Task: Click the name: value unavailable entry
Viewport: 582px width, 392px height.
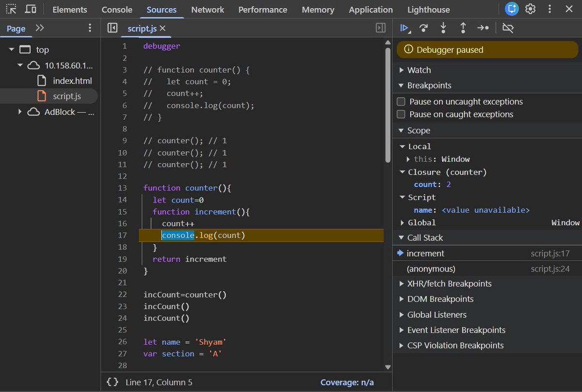Action: pyautogui.click(x=471, y=210)
